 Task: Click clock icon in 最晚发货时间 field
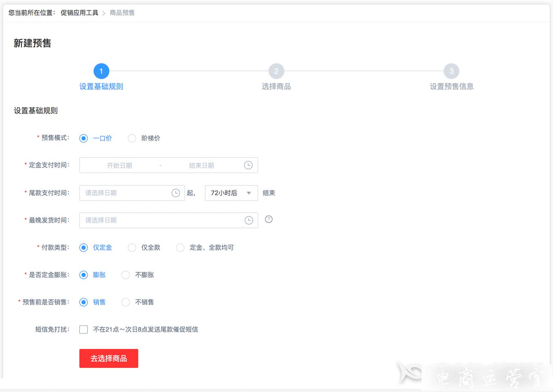point(248,220)
